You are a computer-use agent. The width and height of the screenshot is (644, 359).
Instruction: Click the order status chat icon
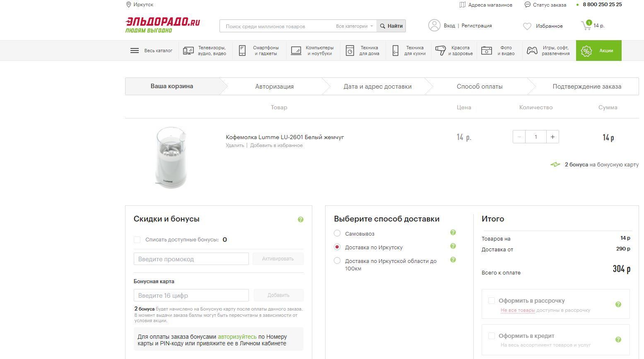[527, 5]
